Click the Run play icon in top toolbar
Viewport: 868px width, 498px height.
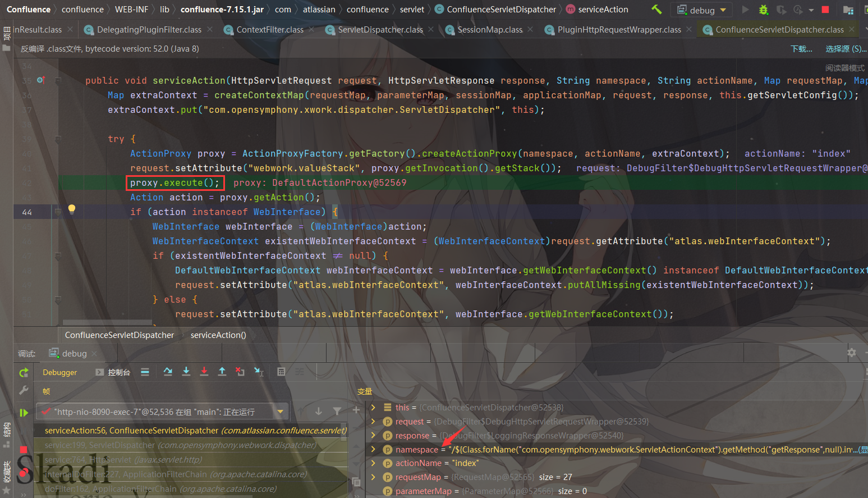tap(745, 10)
